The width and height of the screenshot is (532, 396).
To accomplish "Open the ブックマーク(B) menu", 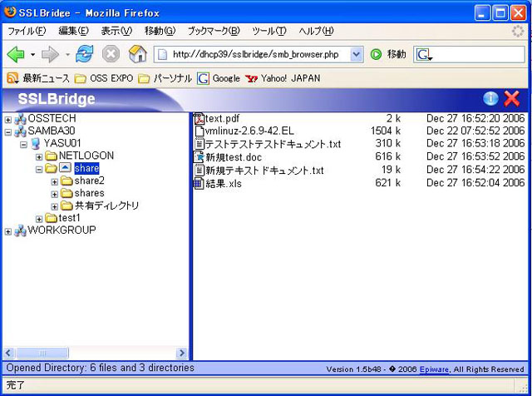I will pos(214,32).
